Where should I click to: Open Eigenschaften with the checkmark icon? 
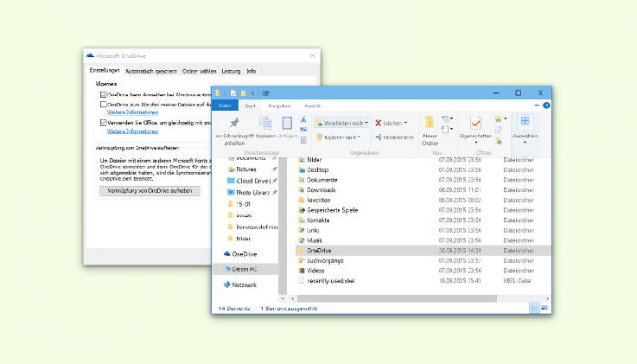(476, 123)
